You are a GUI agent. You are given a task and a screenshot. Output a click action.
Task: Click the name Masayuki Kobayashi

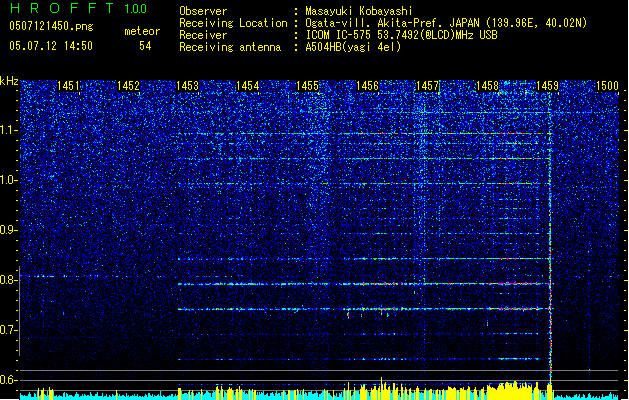[359, 11]
